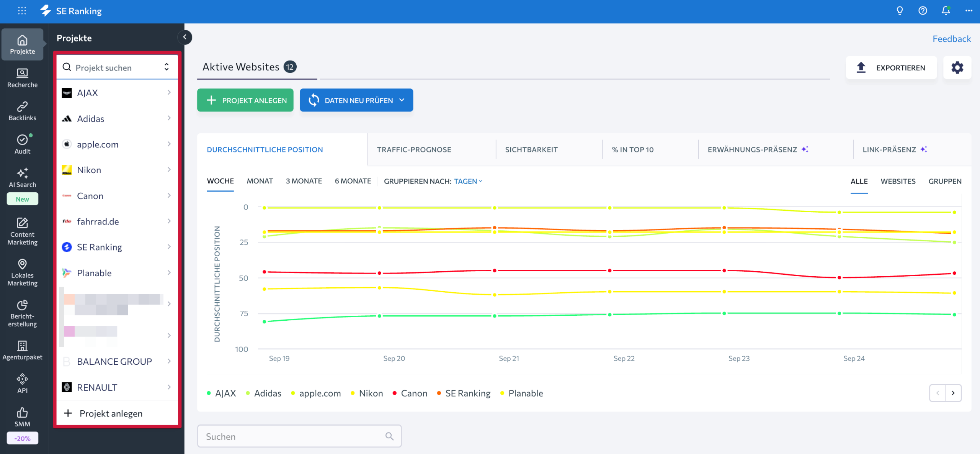Screen dimensions: 980x454
Task: Open the apps grid menu icon
Action: 22,11
